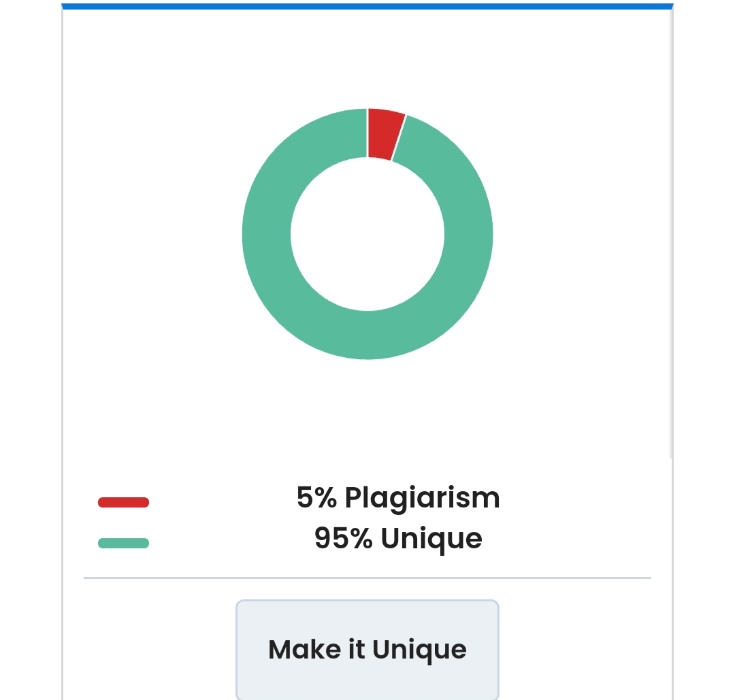The height and width of the screenshot is (700, 735).
Task: Click the word Unique in the legend
Action: pos(431,539)
